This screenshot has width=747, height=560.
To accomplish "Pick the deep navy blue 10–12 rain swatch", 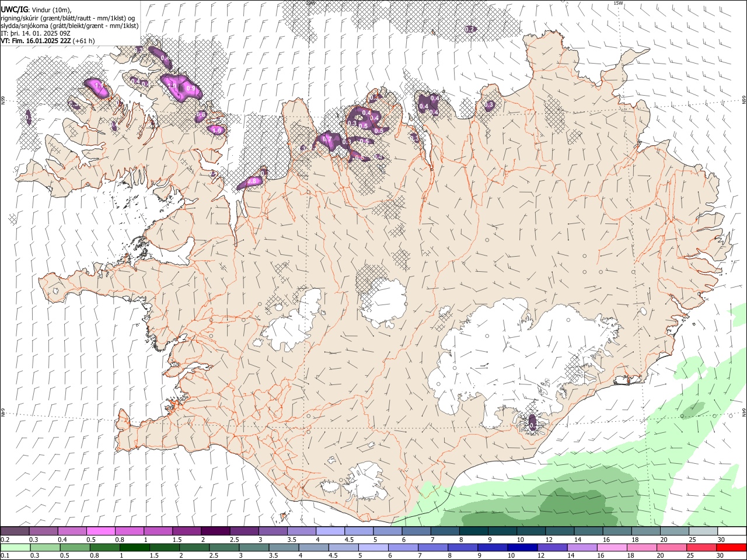I will tap(522, 547).
